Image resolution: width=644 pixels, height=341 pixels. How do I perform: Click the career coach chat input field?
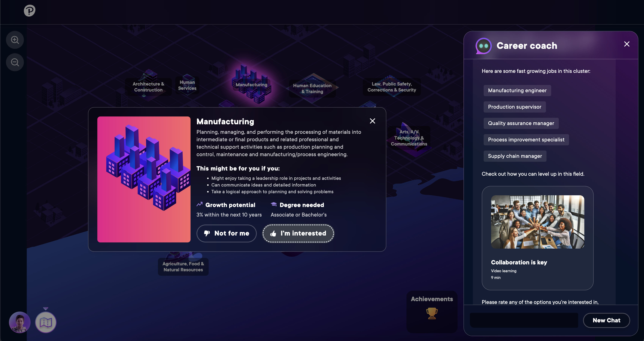[x=524, y=321]
